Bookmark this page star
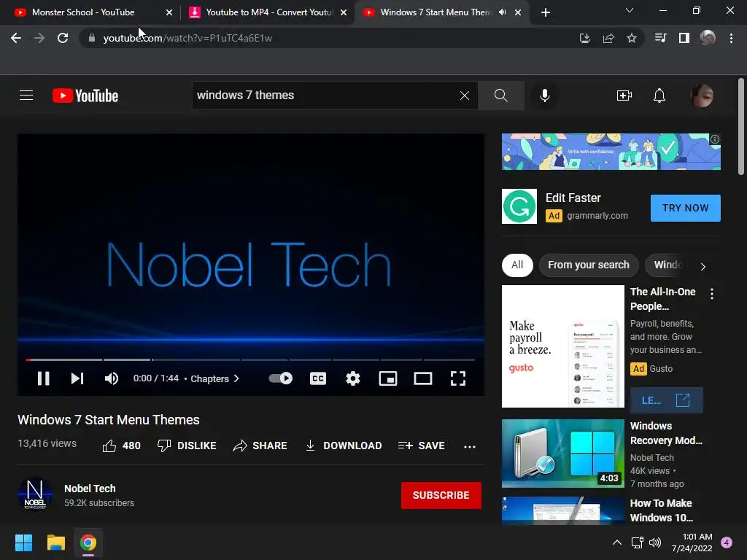747x560 pixels. click(632, 38)
